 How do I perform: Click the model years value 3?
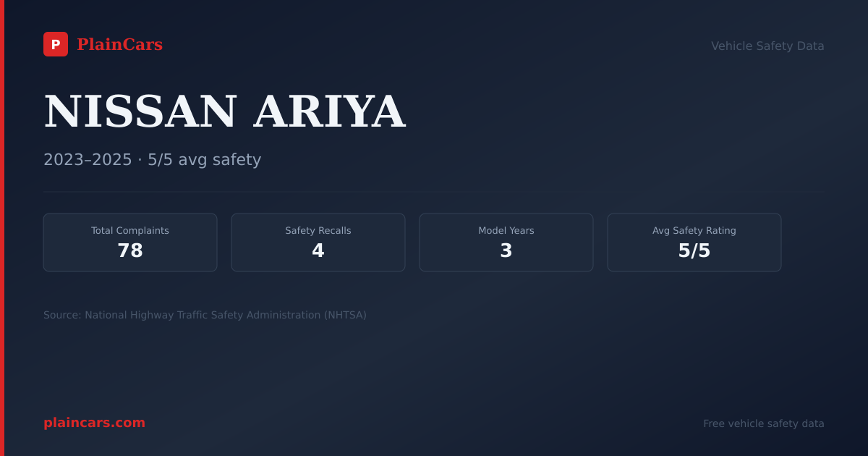click(506, 251)
